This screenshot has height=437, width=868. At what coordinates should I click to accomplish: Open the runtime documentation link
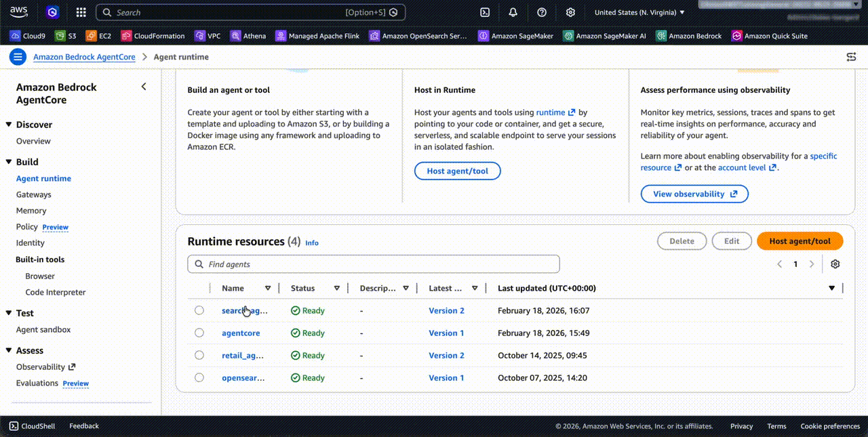555,112
